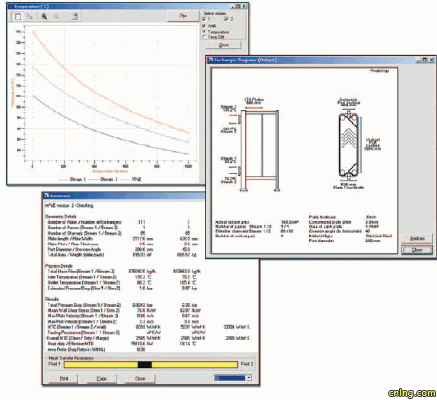Click the button above Close in Exchanger Diagram window
This screenshot has width=437, height=400.
[417, 238]
